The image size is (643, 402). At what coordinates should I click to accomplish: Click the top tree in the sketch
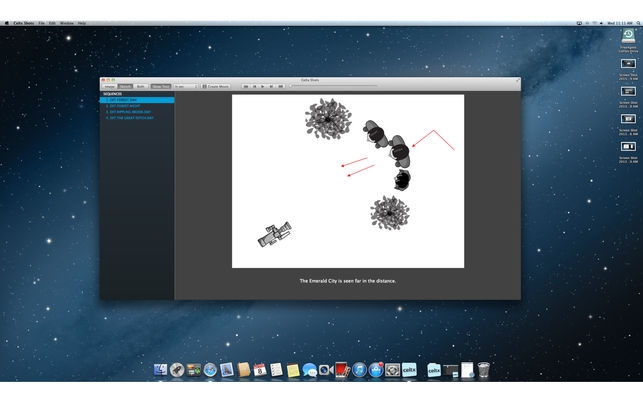coord(328,119)
